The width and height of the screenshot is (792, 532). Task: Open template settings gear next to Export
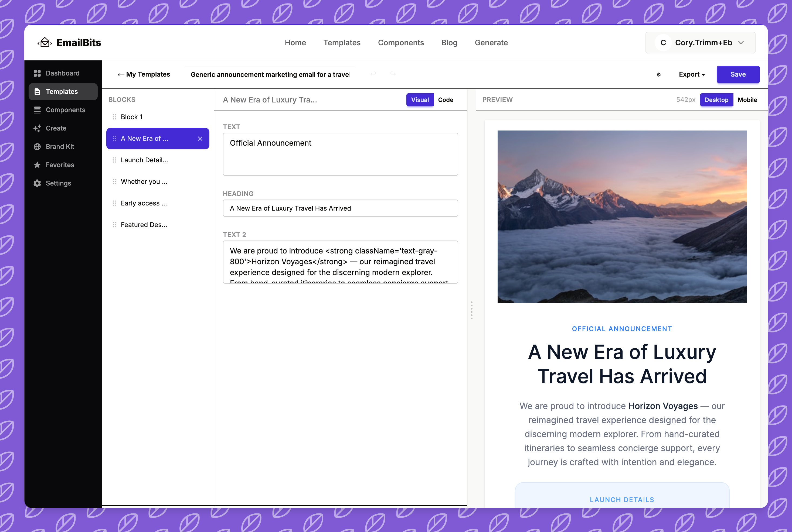coord(659,74)
